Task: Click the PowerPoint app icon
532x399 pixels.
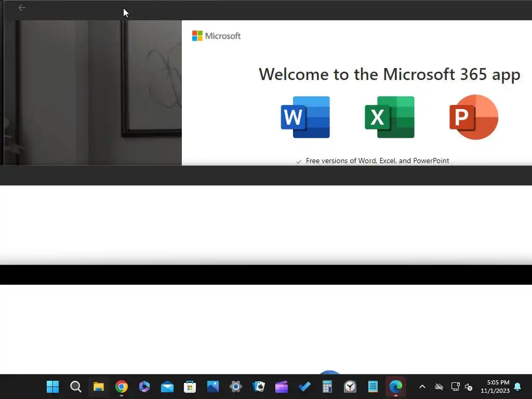Action: pyautogui.click(x=474, y=117)
